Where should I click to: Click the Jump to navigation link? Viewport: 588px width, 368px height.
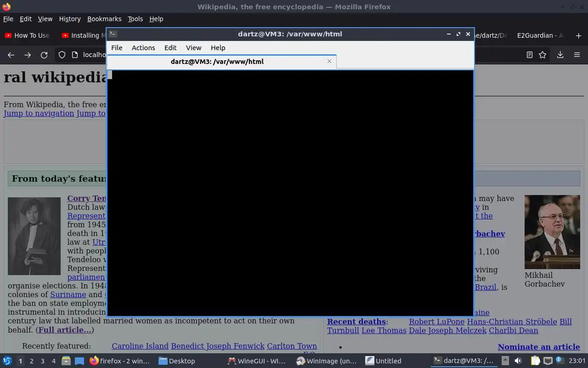(x=39, y=114)
